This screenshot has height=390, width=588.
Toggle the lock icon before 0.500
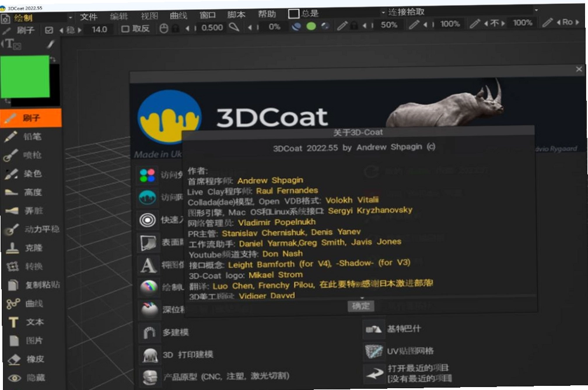pos(175,28)
